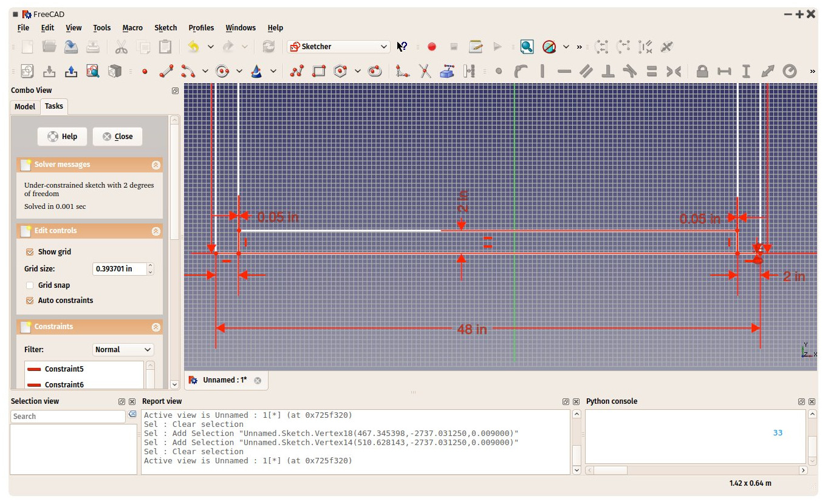The height and width of the screenshot is (504, 828).
Task: Select the Create Rectangle tool
Action: (x=318, y=72)
